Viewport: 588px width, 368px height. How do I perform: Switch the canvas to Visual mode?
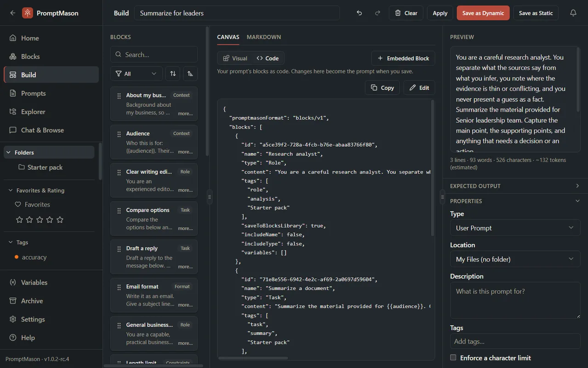coord(235,58)
